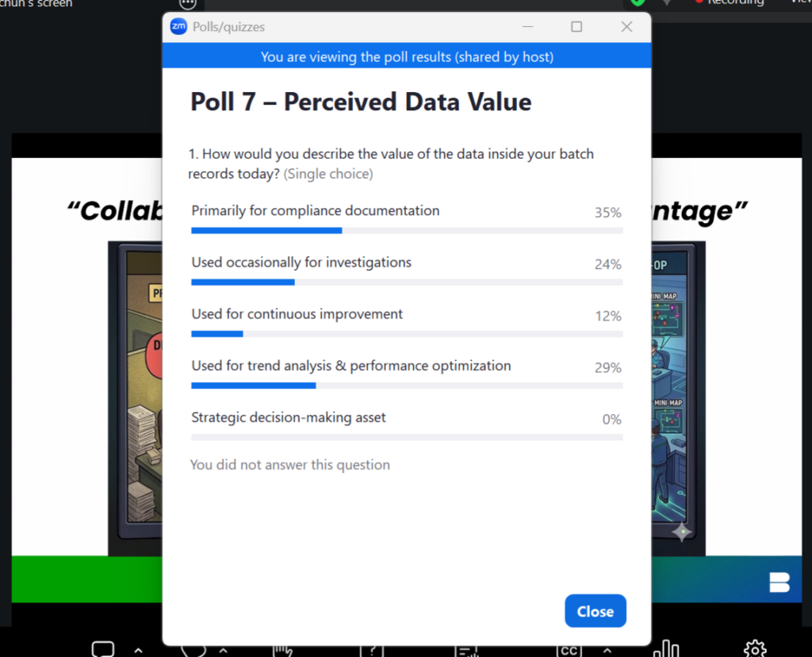Toggle closed captions CC icon
812x657 pixels.
click(569, 651)
